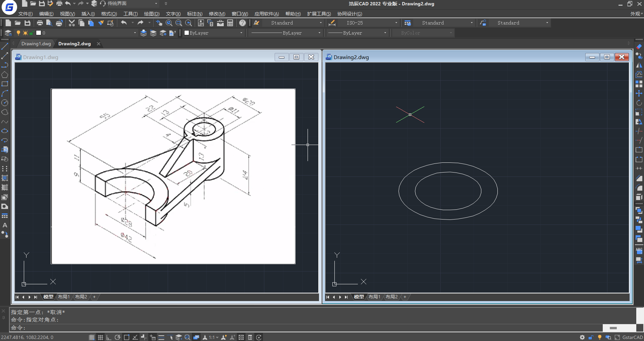Toggle snap mode in status bar
Viewport: 644px width, 341px height.
coord(92,337)
